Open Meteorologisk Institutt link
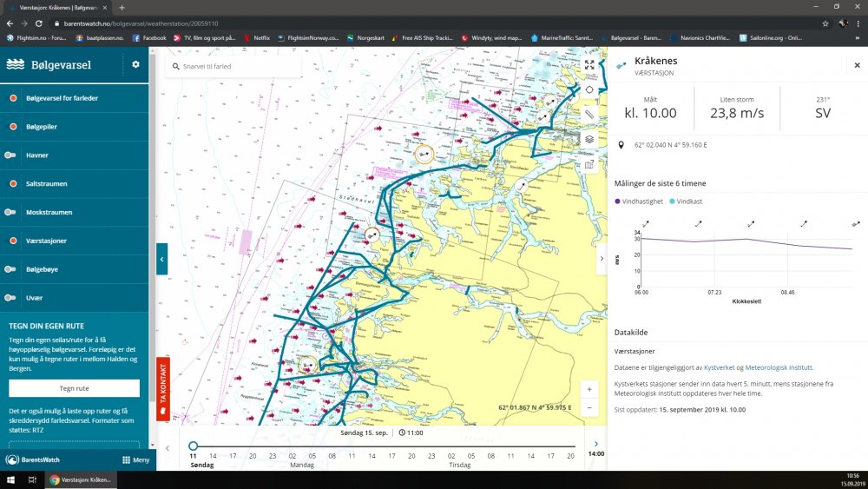This screenshot has width=868, height=489. click(x=779, y=367)
